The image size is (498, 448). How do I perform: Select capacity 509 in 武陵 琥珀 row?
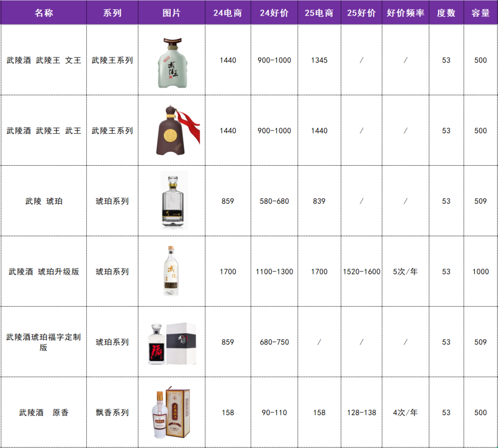pos(480,201)
